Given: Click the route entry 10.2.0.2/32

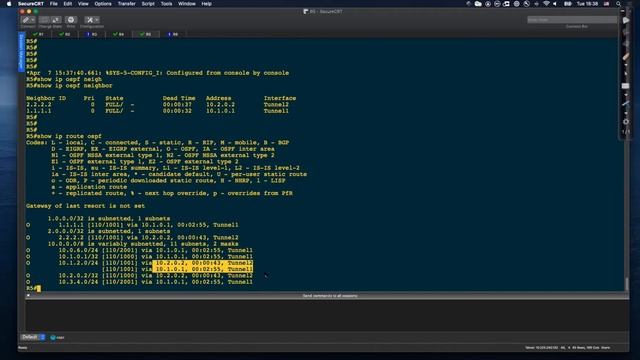Looking at the screenshot, I should click(x=139, y=276).
